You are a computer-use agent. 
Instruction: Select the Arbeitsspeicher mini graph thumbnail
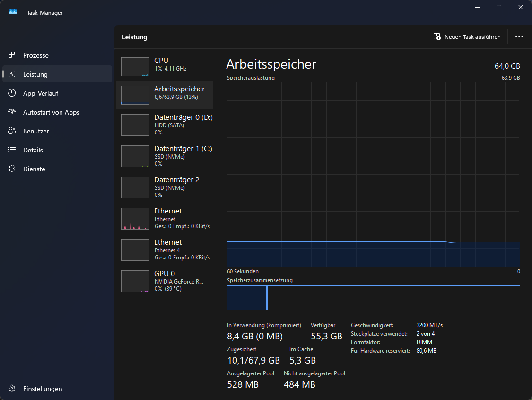(135, 95)
